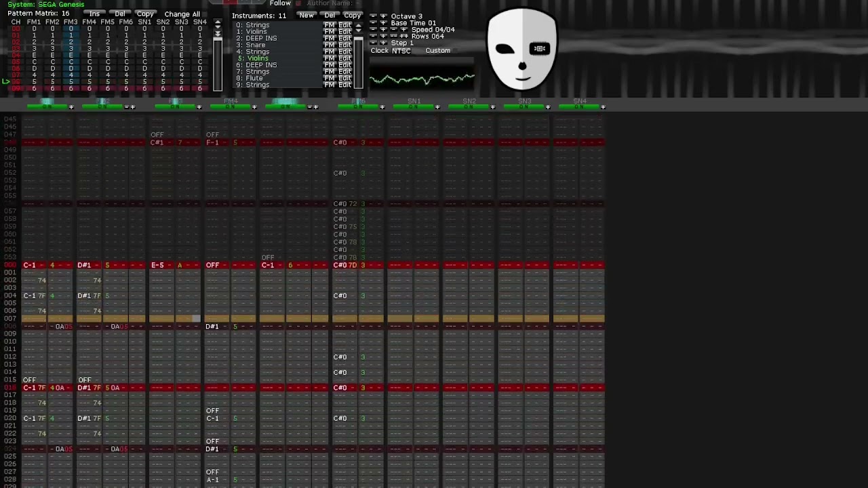This screenshot has width=868, height=488.
Task: Increase the Step value with plus
Action: click(383, 43)
